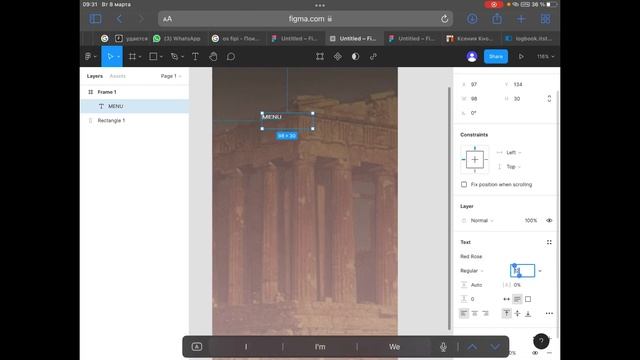Reload the Safari page
The width and height of the screenshot is (640, 360).
pos(444,19)
